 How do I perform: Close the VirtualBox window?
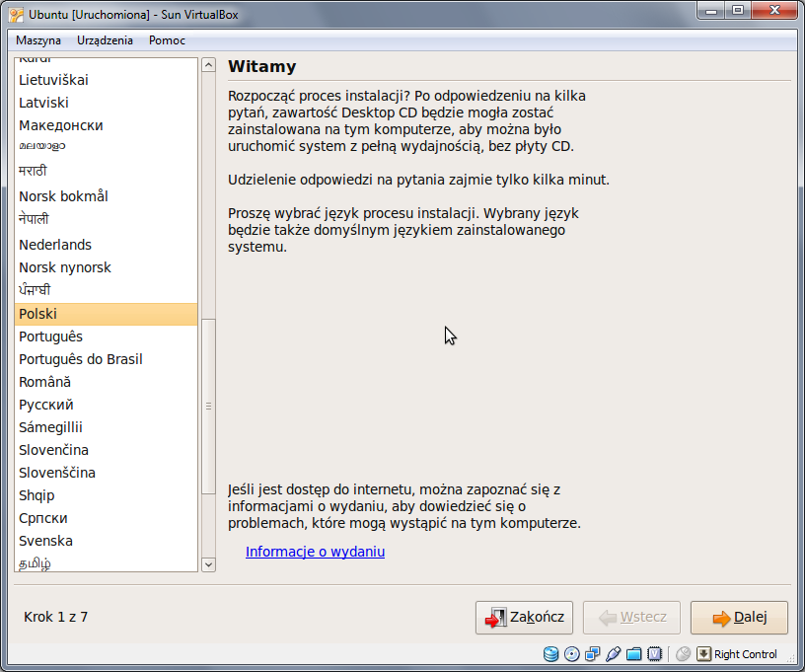[774, 10]
